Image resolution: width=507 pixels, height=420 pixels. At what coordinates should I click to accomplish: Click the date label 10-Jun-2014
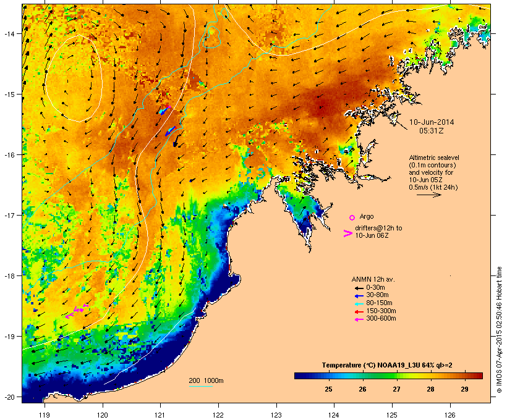click(432, 122)
